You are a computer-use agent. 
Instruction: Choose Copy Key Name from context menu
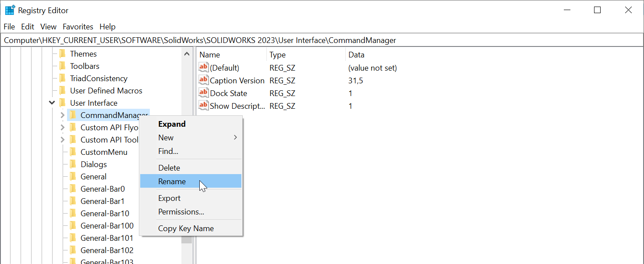(x=191, y=228)
